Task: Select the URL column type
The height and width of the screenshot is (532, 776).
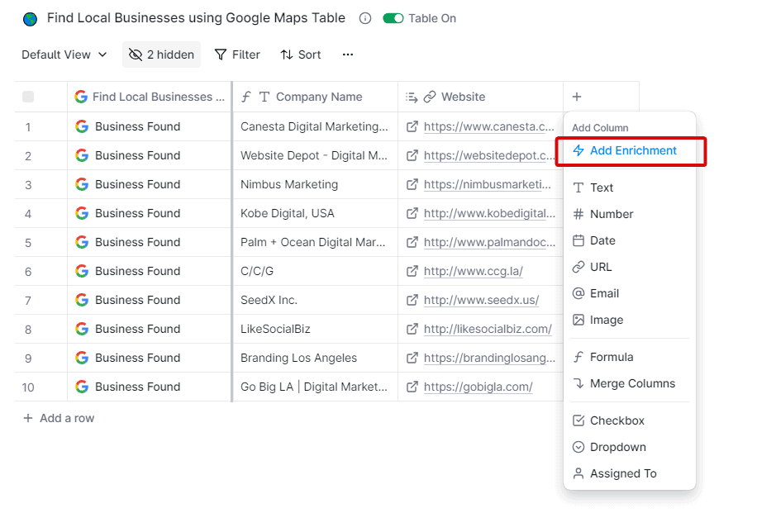Action: click(630, 267)
